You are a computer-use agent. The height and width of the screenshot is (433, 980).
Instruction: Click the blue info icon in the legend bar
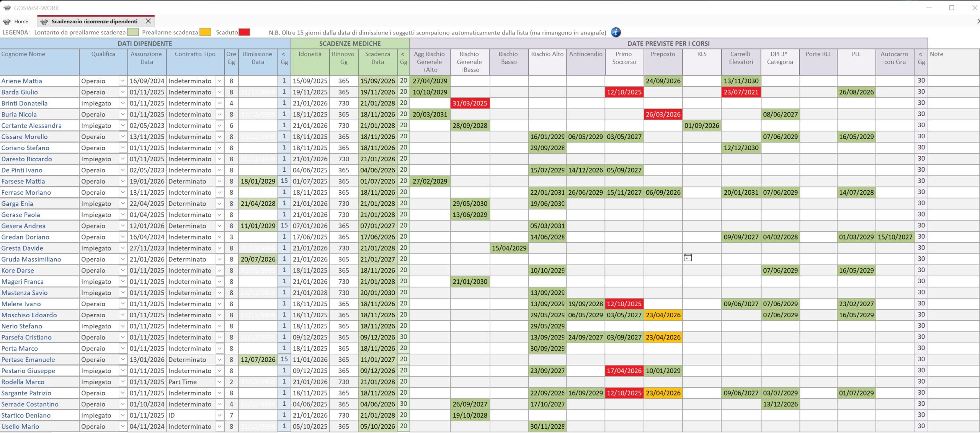pyautogui.click(x=616, y=32)
